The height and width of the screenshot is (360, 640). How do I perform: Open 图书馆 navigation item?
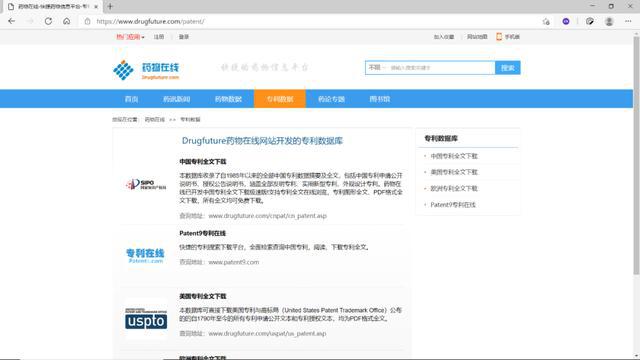pos(380,99)
